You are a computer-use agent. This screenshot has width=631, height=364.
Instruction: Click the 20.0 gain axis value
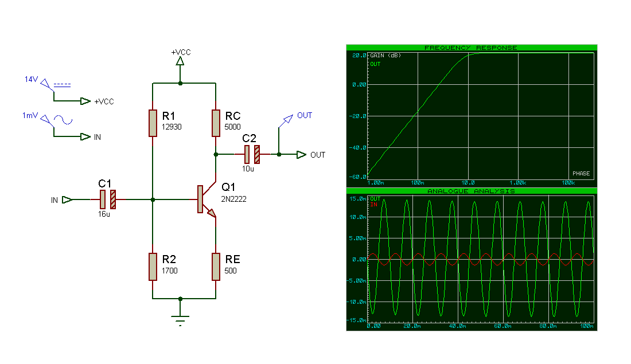coord(359,56)
